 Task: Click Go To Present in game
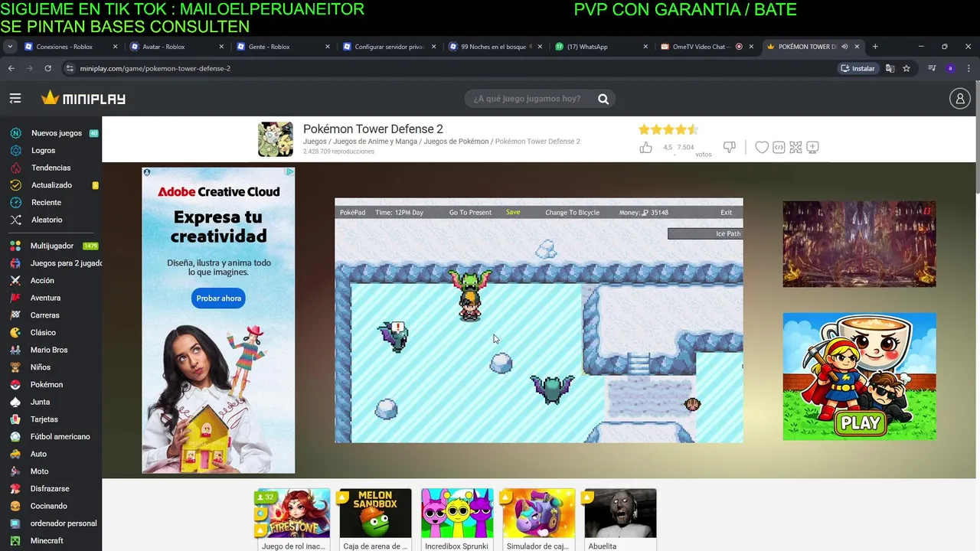470,212
